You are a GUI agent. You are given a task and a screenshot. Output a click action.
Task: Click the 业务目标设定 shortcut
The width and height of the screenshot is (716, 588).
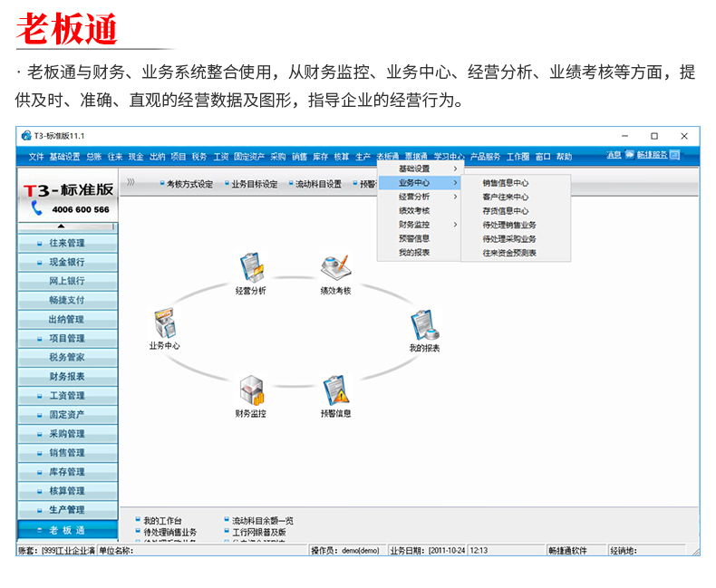253,184
